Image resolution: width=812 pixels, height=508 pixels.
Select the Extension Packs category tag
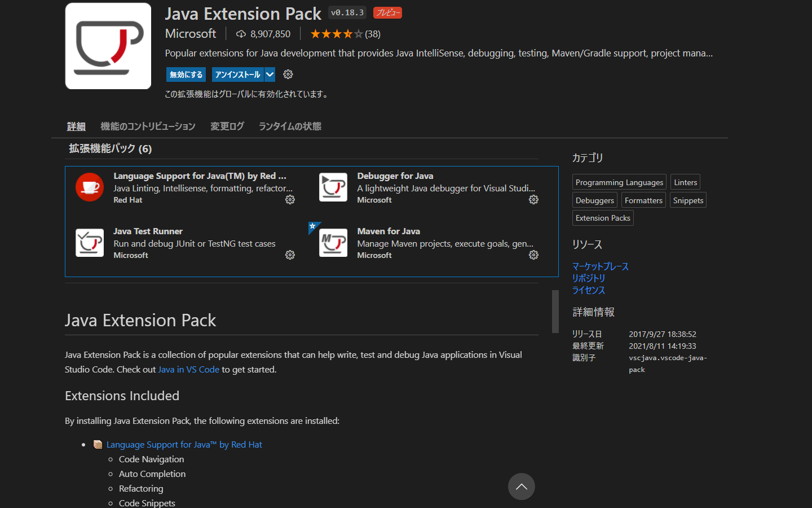click(x=603, y=218)
